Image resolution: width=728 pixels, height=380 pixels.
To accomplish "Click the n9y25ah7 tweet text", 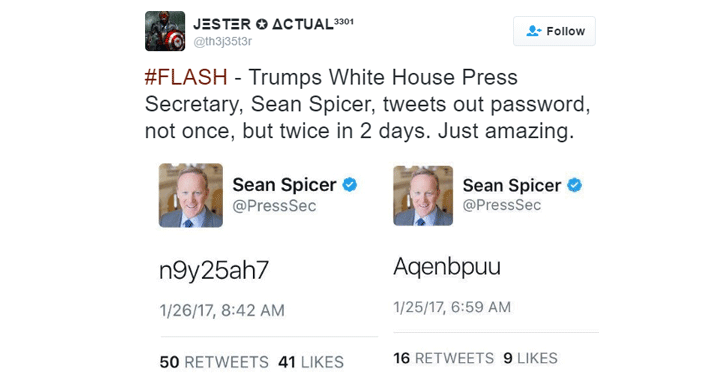I will tap(214, 271).
